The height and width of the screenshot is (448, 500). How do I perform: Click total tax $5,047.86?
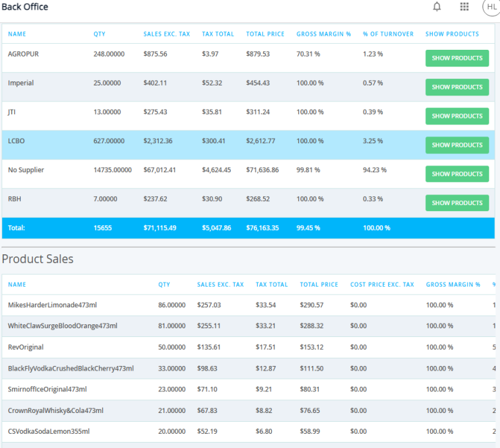pos(217,228)
